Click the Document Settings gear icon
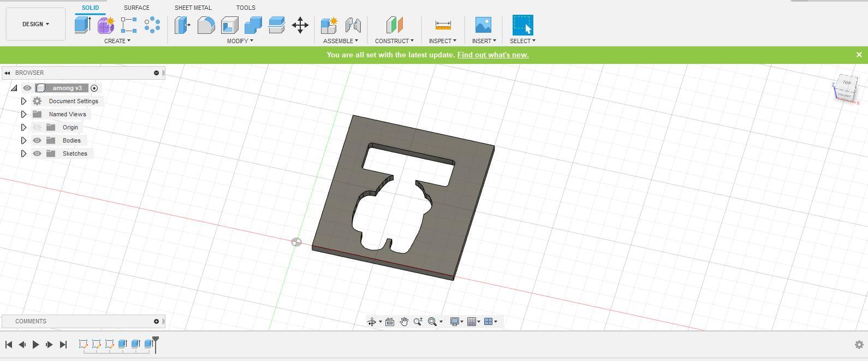868x361 pixels. [x=37, y=101]
